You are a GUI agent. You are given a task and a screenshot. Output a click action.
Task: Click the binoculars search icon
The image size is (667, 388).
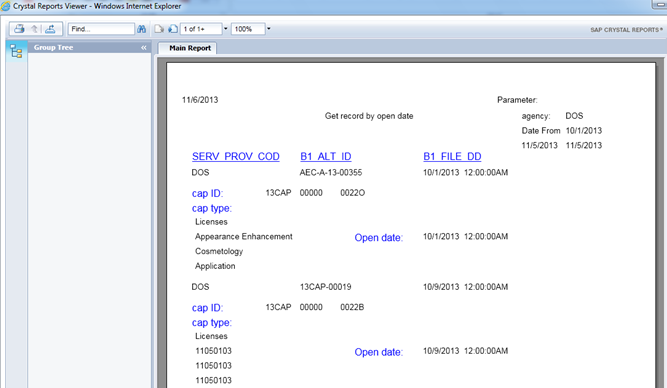[x=142, y=29]
